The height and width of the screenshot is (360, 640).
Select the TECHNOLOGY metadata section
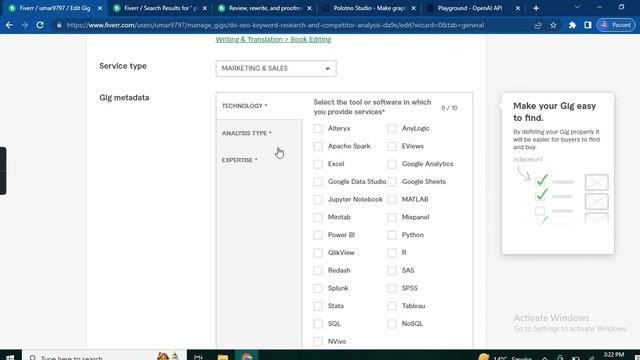click(259, 106)
